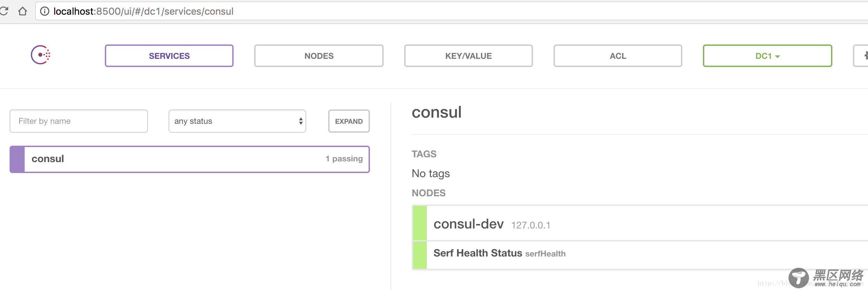View site information icon in the address bar

45,11
